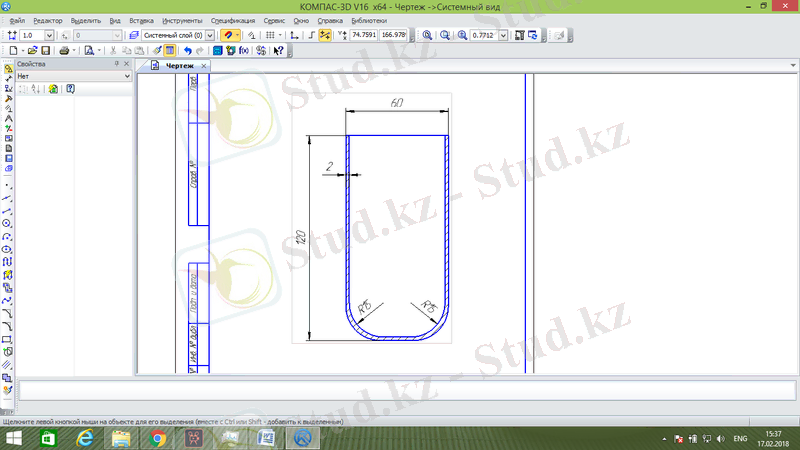
Task: Open the Библиотеки menu
Action: point(369,21)
